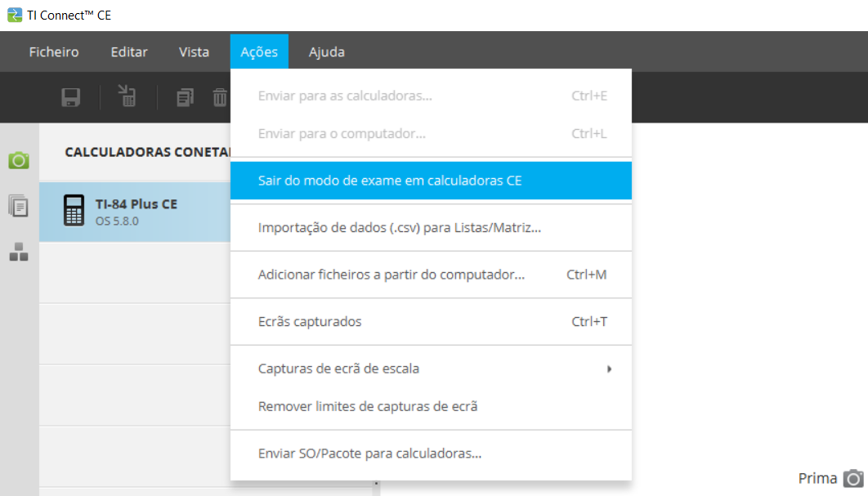Close the open Ações menu
868x496 pixels.
tap(259, 51)
